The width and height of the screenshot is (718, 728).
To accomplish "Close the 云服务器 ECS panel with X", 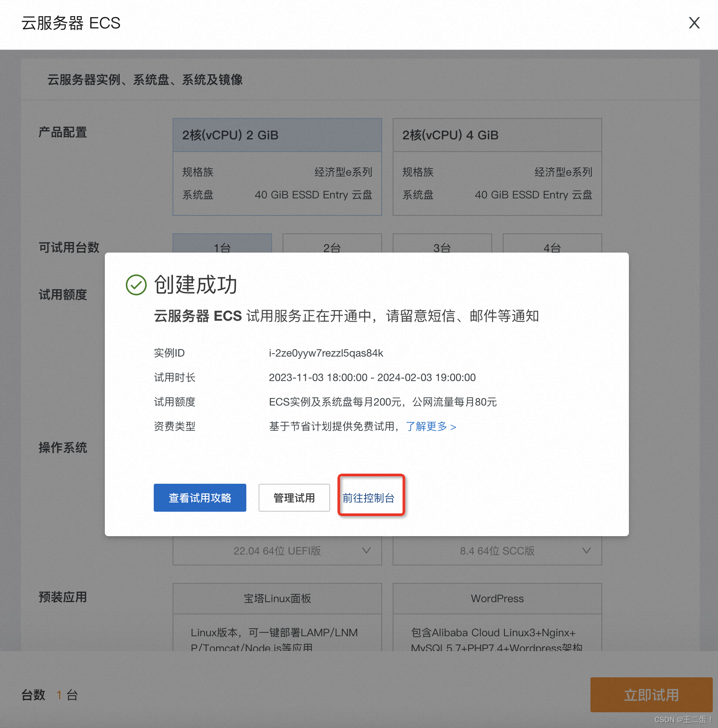I will pos(694,23).
